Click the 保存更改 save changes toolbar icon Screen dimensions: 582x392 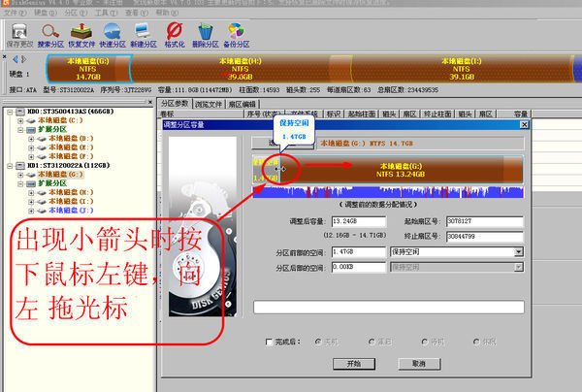[x=19, y=35]
